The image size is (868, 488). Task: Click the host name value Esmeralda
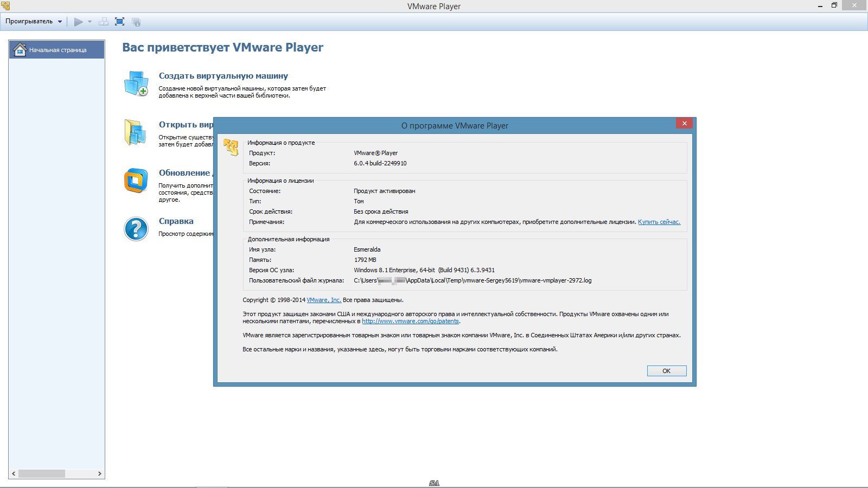click(x=367, y=249)
